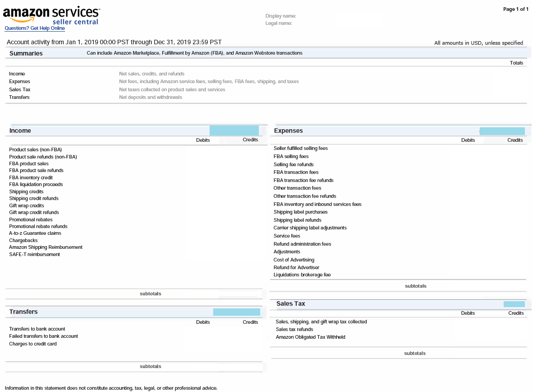The image size is (533, 392).
Task: Click the Amazon Obligated Tax Withheld row
Action: tap(310, 337)
